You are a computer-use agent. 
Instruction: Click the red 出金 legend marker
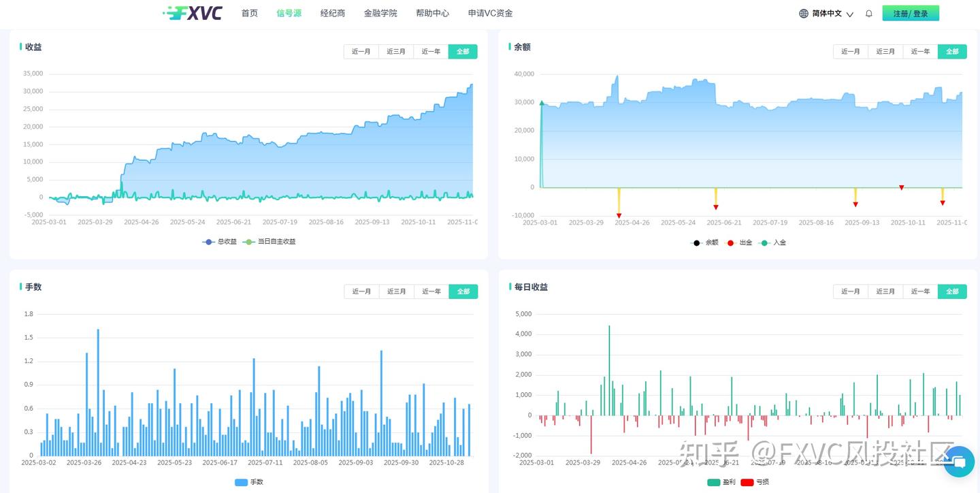click(x=730, y=242)
